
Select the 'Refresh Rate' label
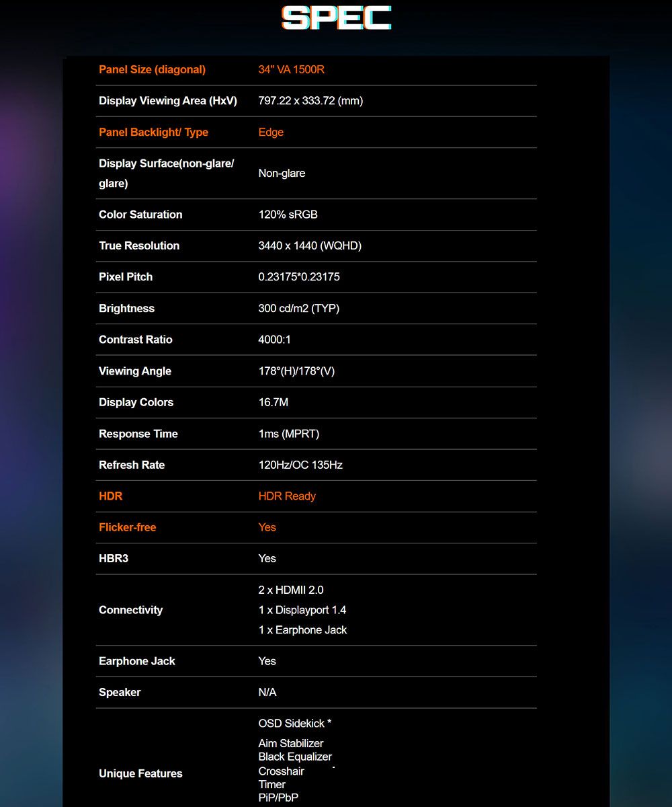pos(132,465)
